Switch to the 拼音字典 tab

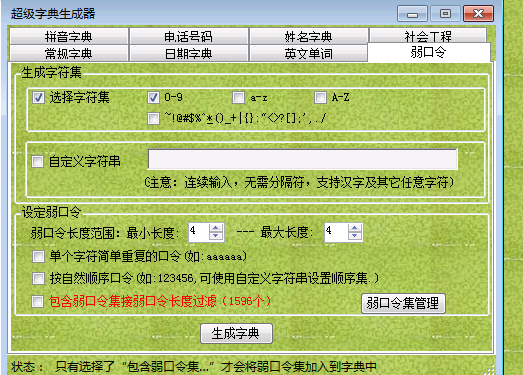(x=69, y=36)
